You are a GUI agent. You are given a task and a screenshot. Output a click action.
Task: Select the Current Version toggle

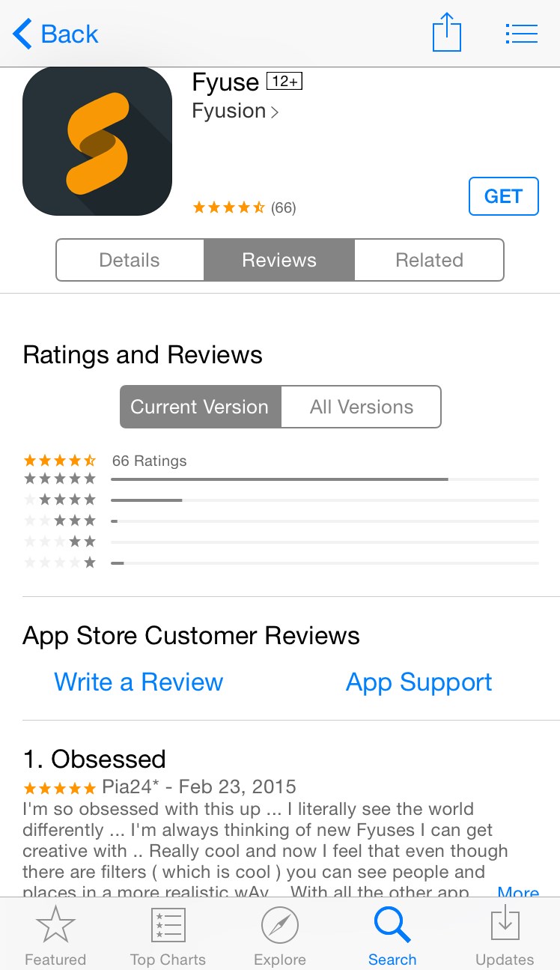[x=200, y=407]
